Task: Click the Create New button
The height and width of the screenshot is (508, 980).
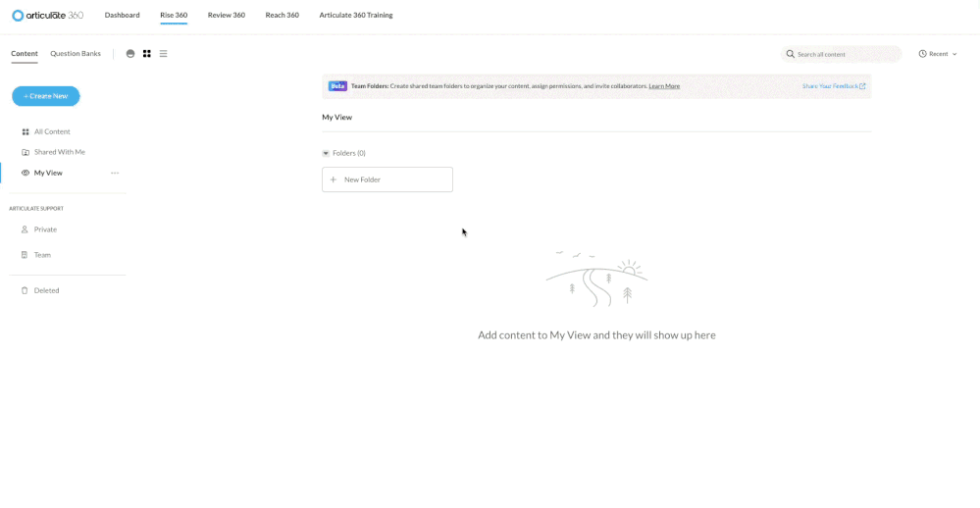Action: click(46, 96)
